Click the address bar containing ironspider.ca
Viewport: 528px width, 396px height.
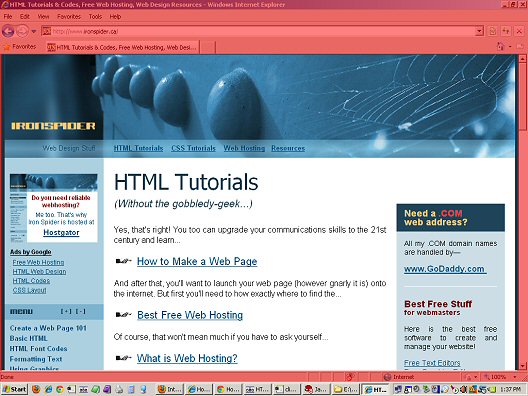(x=259, y=32)
